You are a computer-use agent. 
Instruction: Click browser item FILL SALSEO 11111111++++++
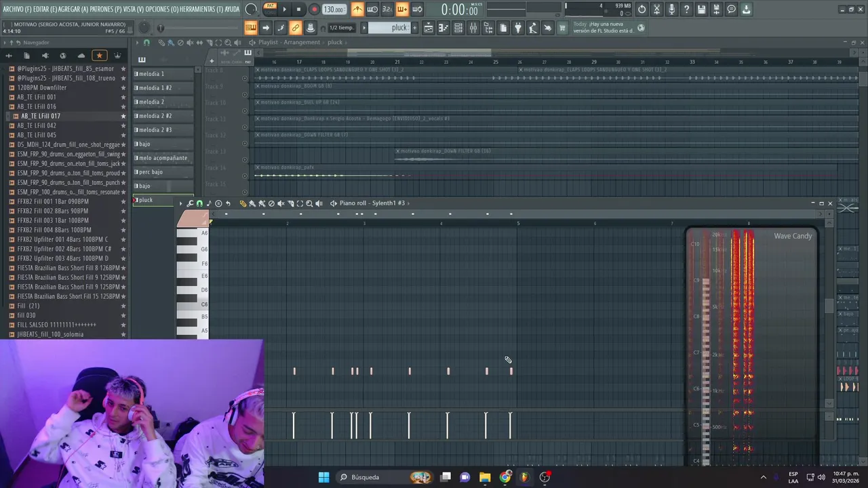(57, 325)
